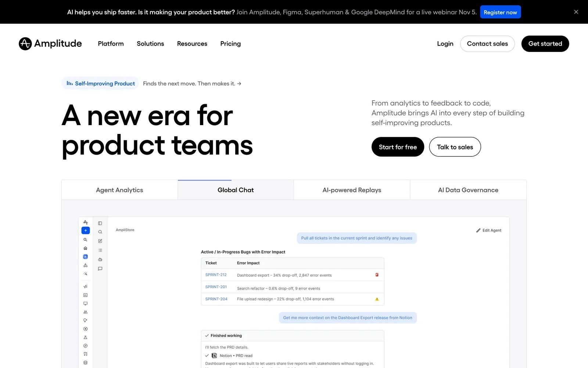Click the Contact sales button
The width and height of the screenshot is (588, 368).
click(x=487, y=44)
